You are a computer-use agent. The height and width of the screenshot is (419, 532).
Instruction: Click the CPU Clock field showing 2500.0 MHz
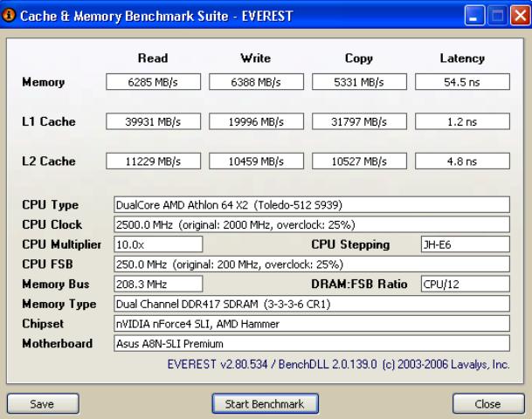point(312,224)
